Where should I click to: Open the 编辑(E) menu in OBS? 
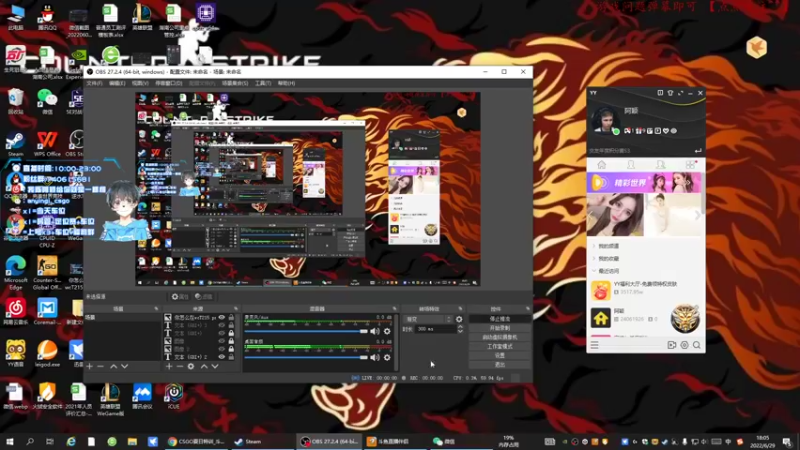[x=117, y=83]
